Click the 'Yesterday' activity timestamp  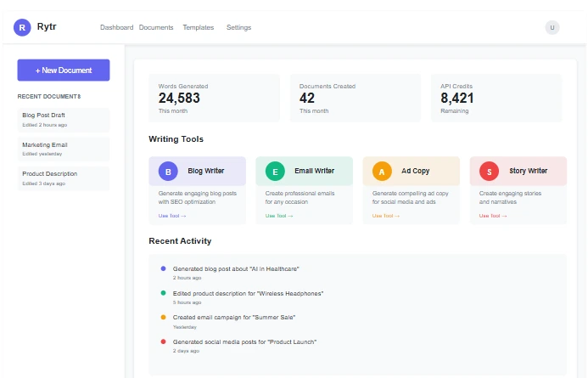click(x=184, y=327)
